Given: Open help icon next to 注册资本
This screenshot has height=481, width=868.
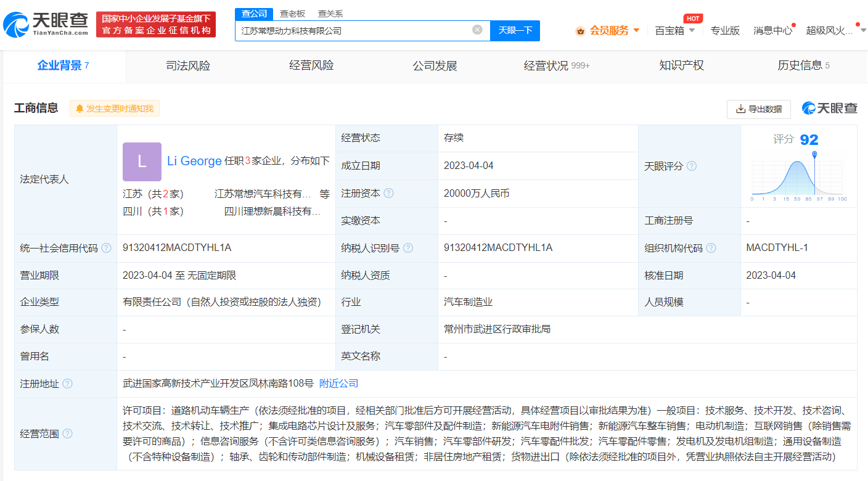Looking at the screenshot, I should (388, 193).
